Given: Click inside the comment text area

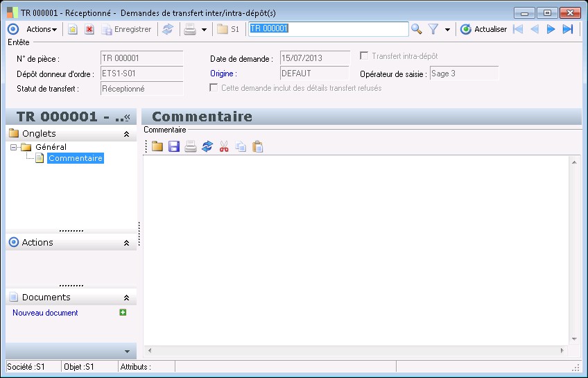Looking at the screenshot, I should [x=356, y=250].
